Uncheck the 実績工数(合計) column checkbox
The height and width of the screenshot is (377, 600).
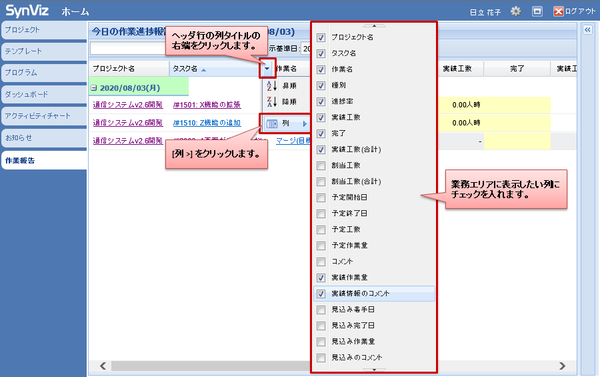tap(321, 150)
